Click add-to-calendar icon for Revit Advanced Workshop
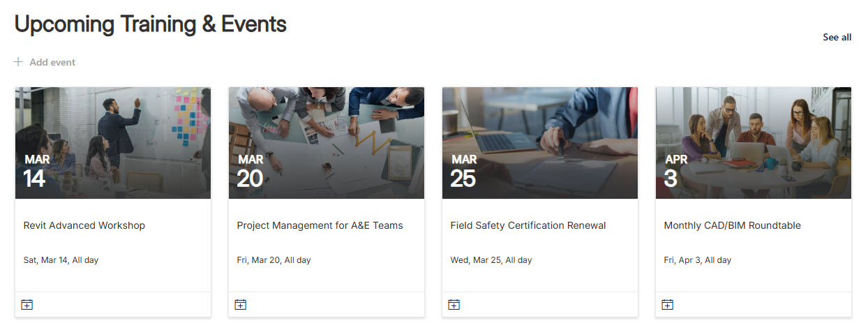Image resolution: width=868 pixels, height=332 pixels. point(27,304)
